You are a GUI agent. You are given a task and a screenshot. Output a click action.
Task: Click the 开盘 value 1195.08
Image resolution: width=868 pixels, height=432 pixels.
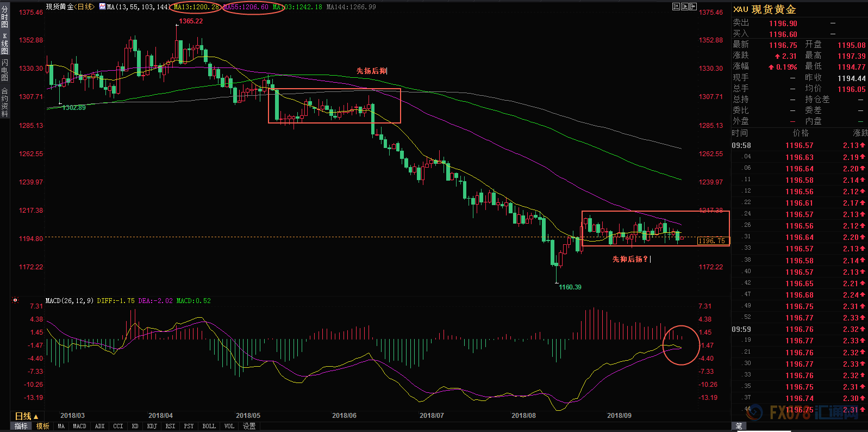[x=851, y=45]
